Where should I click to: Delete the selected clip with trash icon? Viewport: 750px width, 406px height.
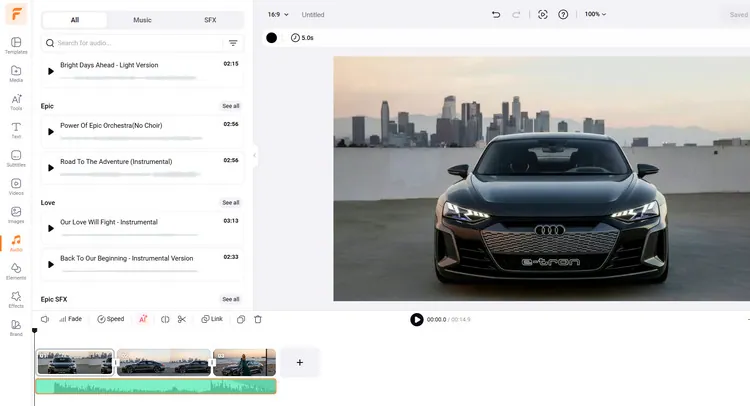[x=258, y=319]
